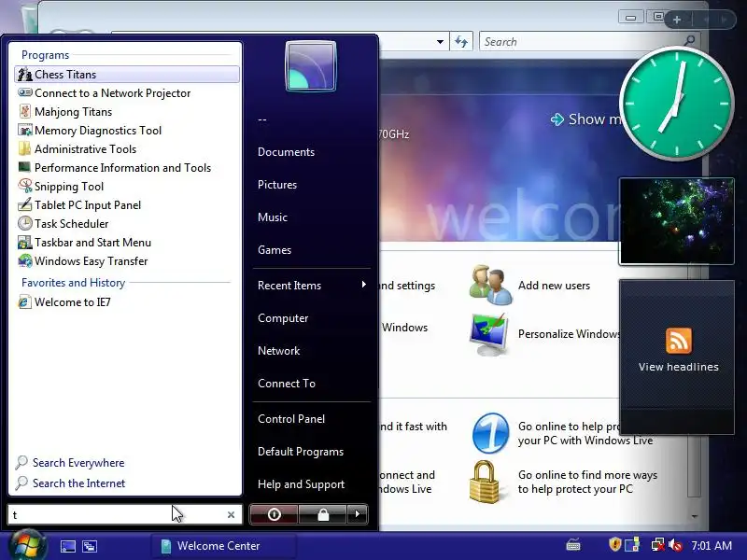Click Search Everywhere link
Viewport: 747px width, 560px height.
(78, 462)
